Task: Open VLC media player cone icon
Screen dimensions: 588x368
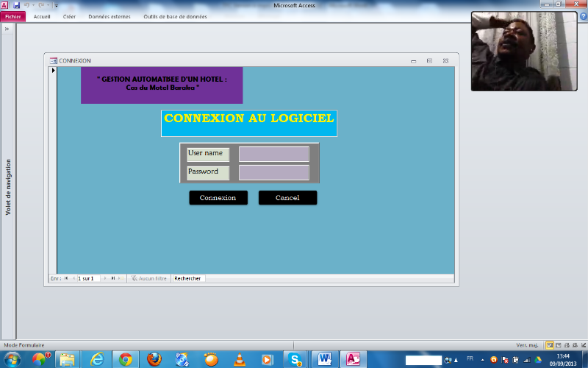Action: click(x=240, y=359)
